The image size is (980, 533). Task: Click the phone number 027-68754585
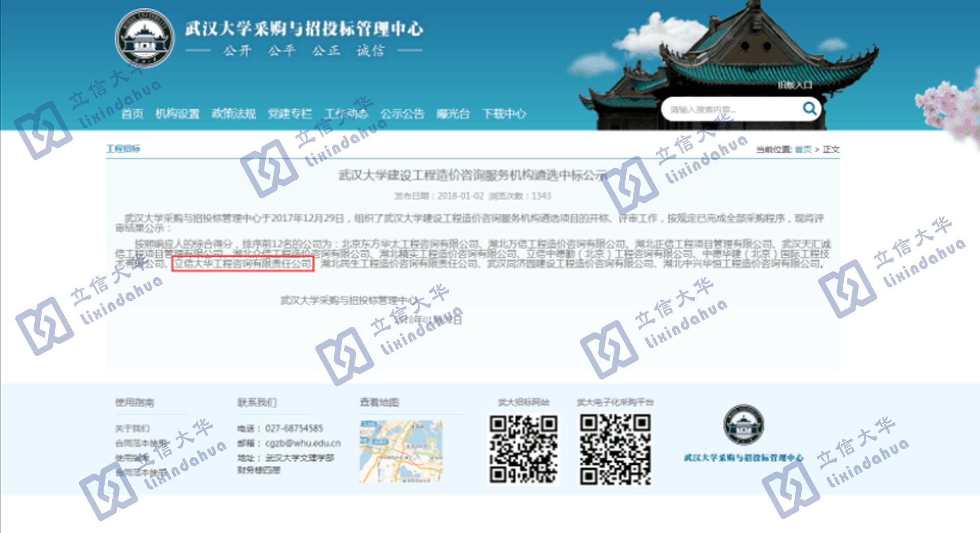[294, 428]
